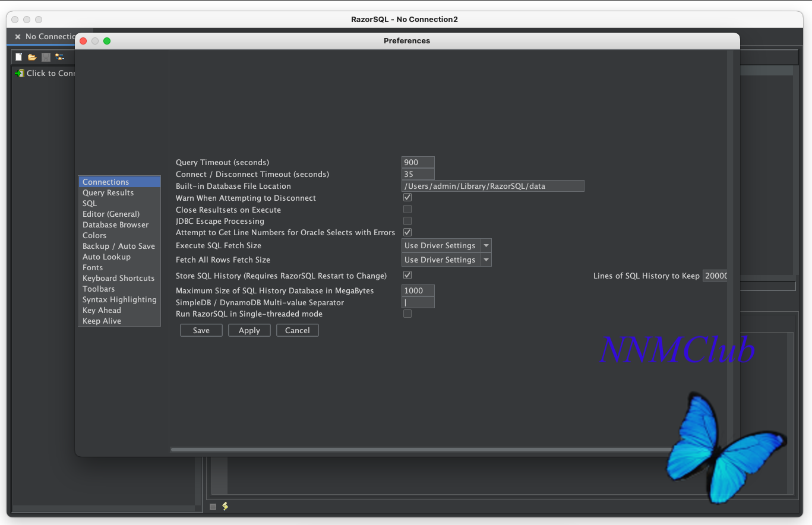Select Query Results preferences category
Image resolution: width=812 pixels, height=525 pixels.
[119, 192]
